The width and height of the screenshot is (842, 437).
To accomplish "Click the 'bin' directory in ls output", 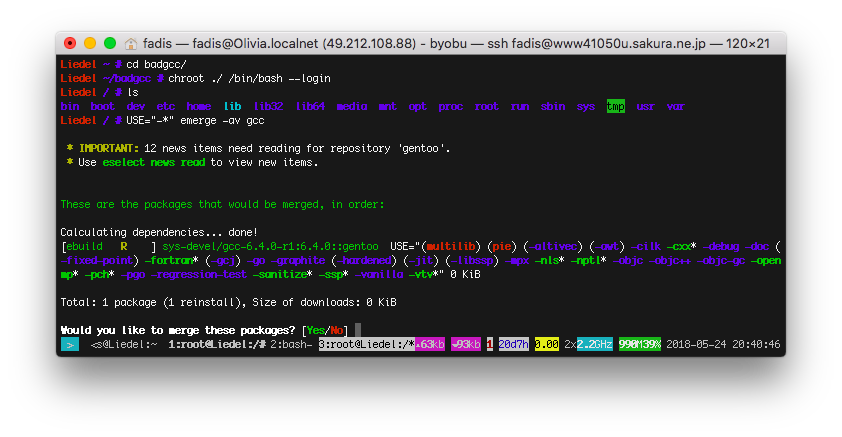I will (x=70, y=106).
